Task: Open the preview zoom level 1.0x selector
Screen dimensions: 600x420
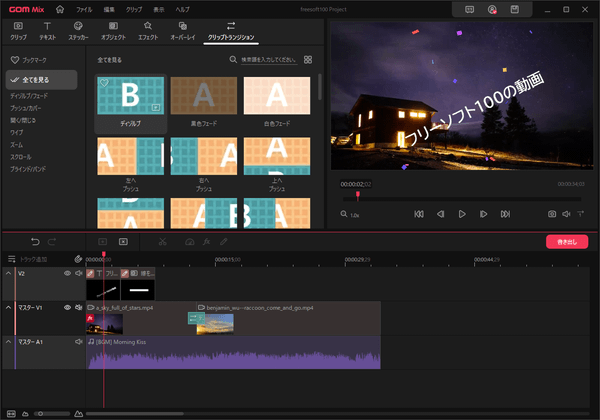Action: tap(351, 214)
